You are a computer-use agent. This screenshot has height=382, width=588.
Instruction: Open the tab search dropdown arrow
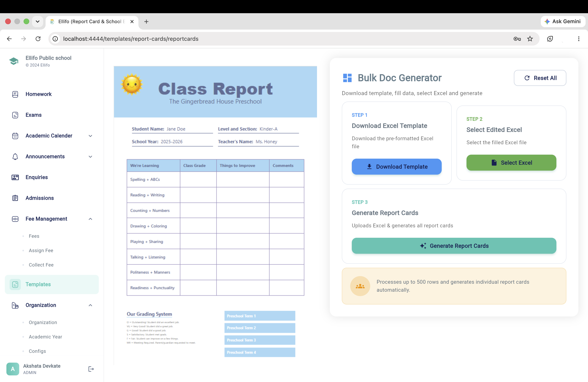pos(38,21)
